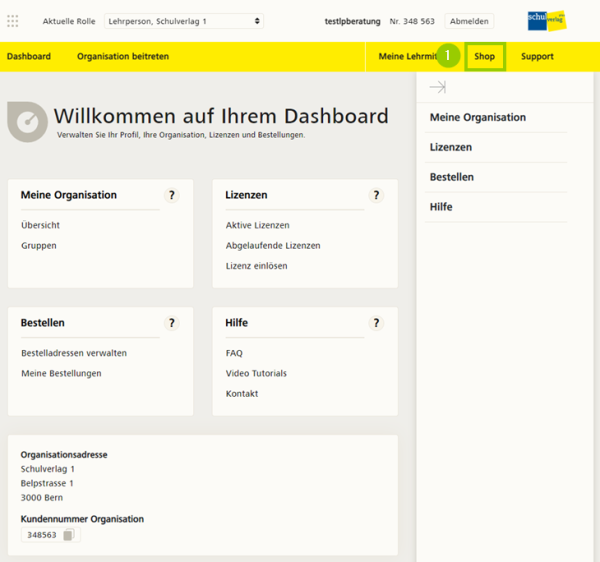Click the Abmelden button

(469, 21)
